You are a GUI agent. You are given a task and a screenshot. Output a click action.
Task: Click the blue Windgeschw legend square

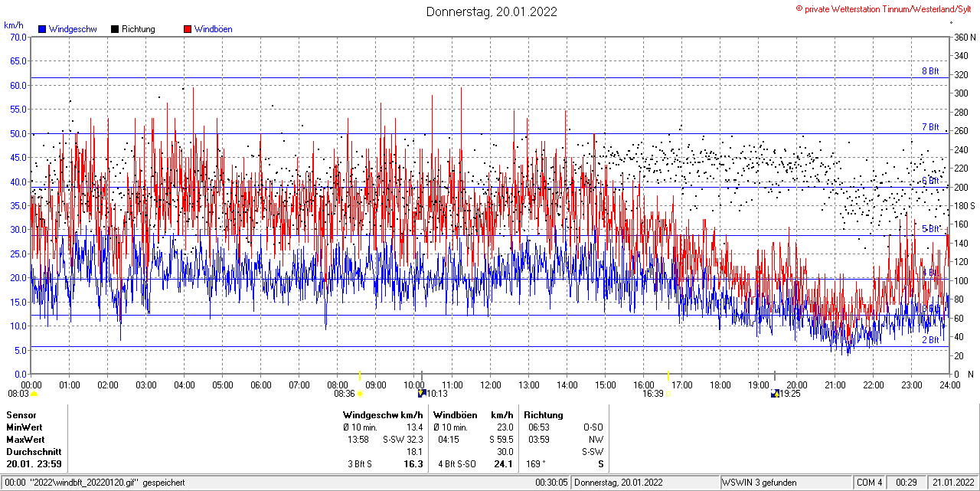[42, 29]
